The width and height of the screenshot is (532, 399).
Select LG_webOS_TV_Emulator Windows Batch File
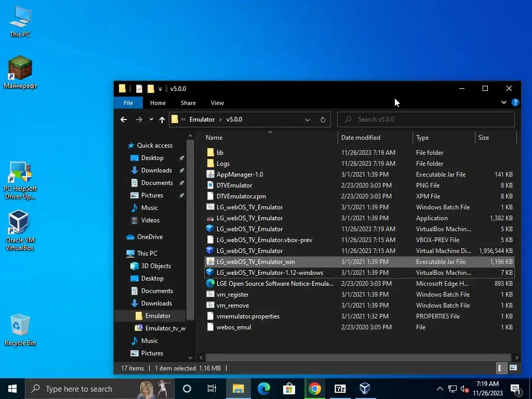[x=360, y=207]
